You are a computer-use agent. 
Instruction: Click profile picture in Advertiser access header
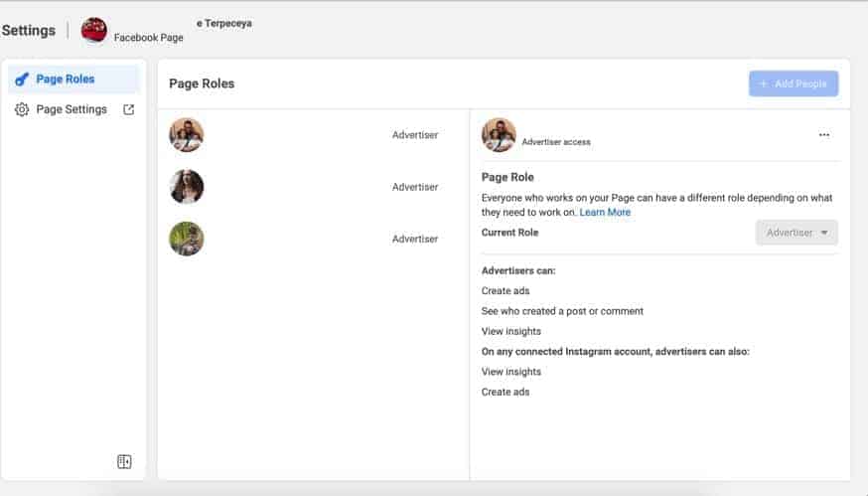(499, 134)
